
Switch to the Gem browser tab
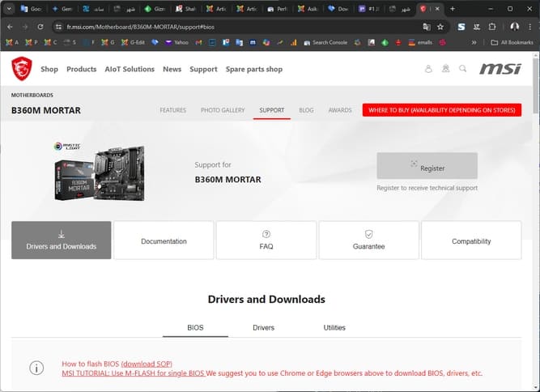[x=62, y=9]
